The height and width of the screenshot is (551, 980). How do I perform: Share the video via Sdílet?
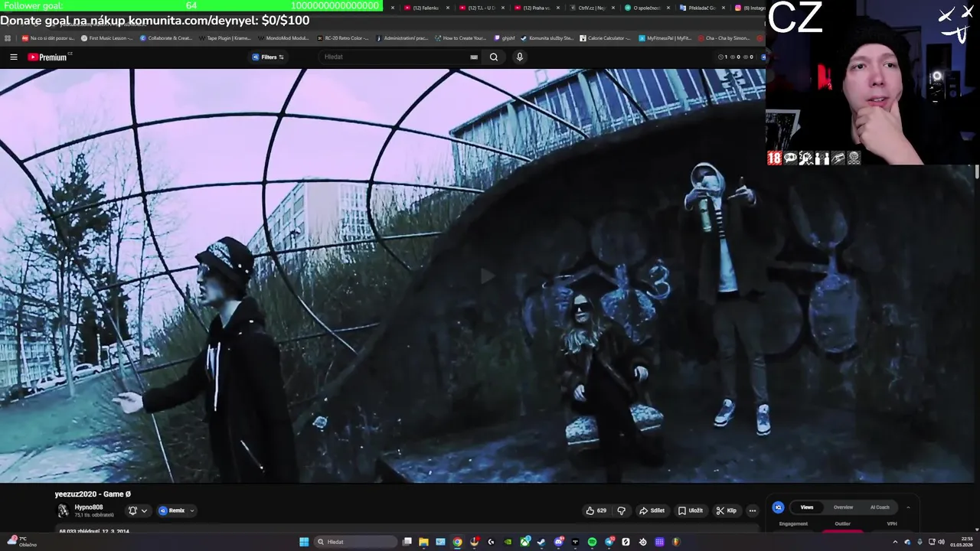(652, 510)
